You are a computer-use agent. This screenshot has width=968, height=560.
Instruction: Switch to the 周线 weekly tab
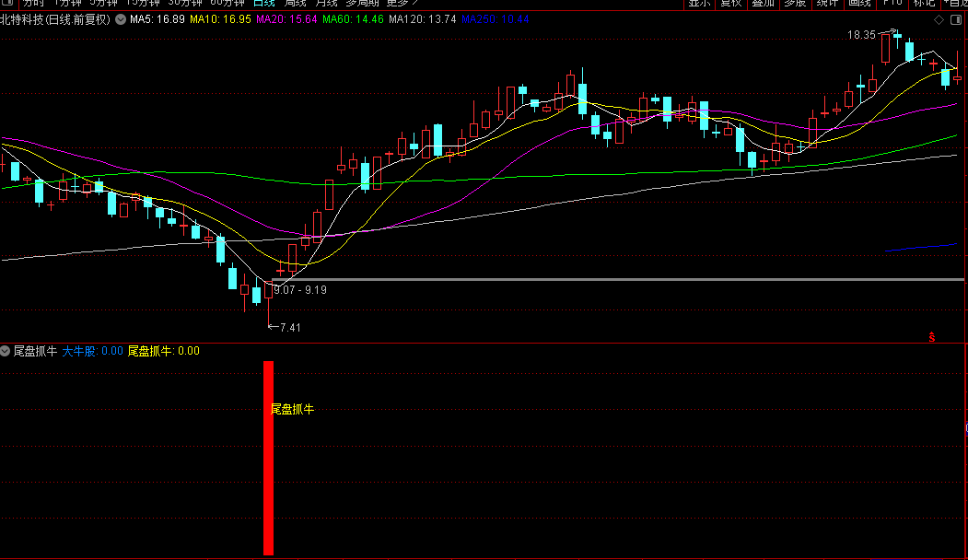click(295, 3)
